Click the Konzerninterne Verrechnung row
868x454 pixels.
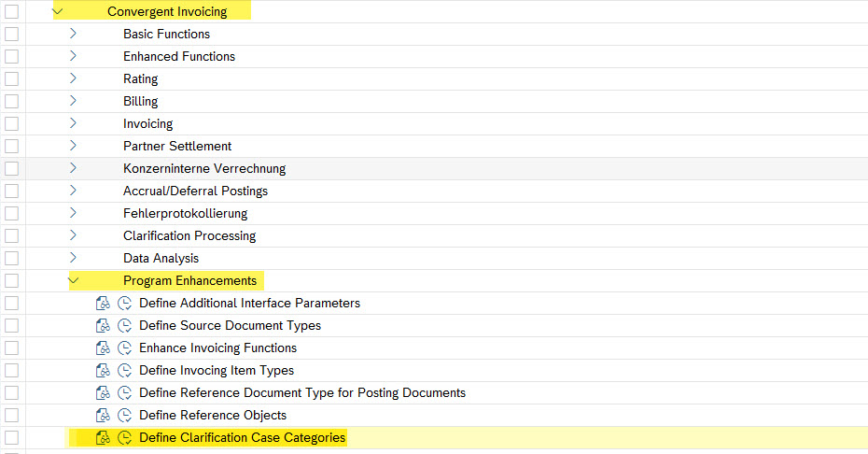coord(204,168)
